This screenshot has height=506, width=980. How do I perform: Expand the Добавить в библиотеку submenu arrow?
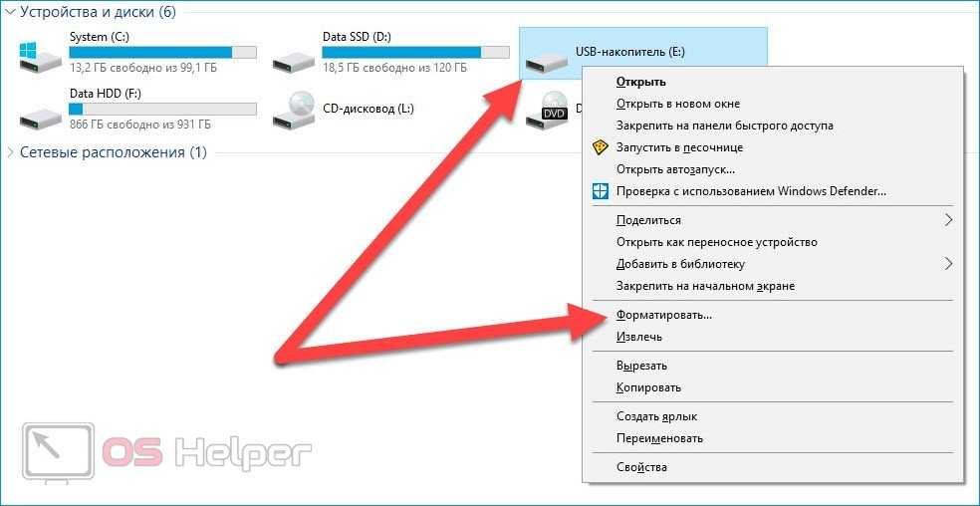tap(948, 263)
